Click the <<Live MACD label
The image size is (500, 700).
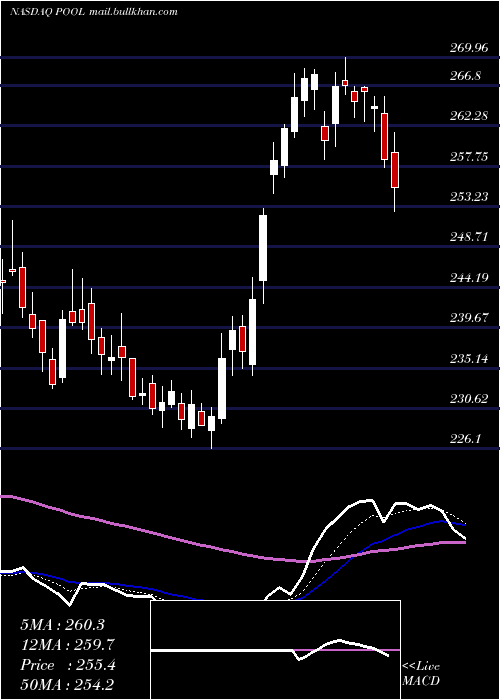[x=421, y=673]
